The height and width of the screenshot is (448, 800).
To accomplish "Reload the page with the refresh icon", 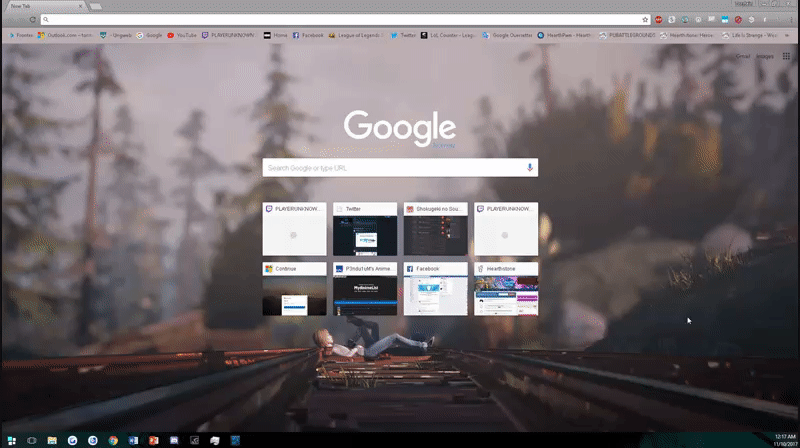I will (x=32, y=20).
